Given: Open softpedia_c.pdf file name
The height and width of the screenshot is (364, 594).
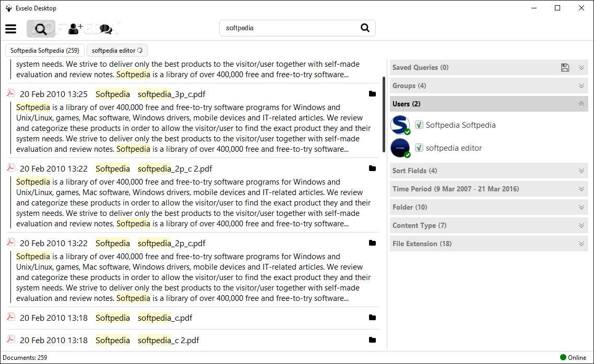Looking at the screenshot, I should [165, 318].
